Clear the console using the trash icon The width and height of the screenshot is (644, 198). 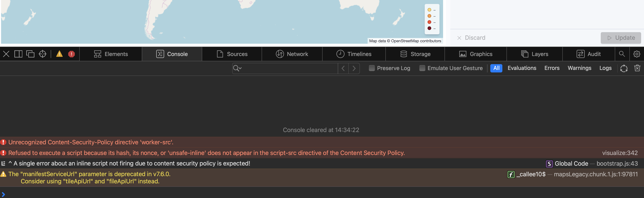tap(637, 68)
